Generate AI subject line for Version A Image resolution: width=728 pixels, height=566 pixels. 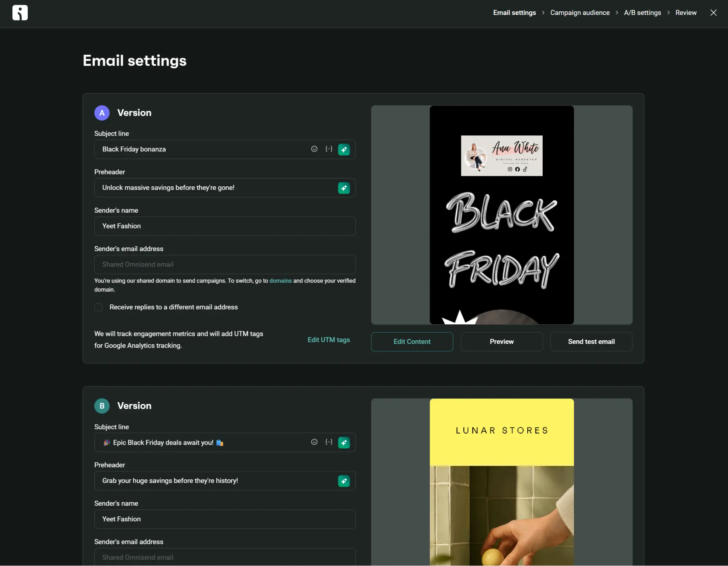(344, 149)
